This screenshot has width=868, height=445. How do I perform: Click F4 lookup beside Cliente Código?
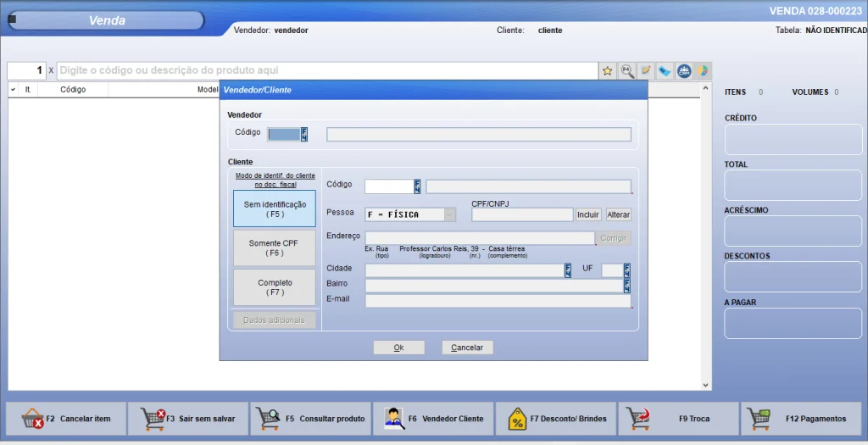[x=417, y=186]
